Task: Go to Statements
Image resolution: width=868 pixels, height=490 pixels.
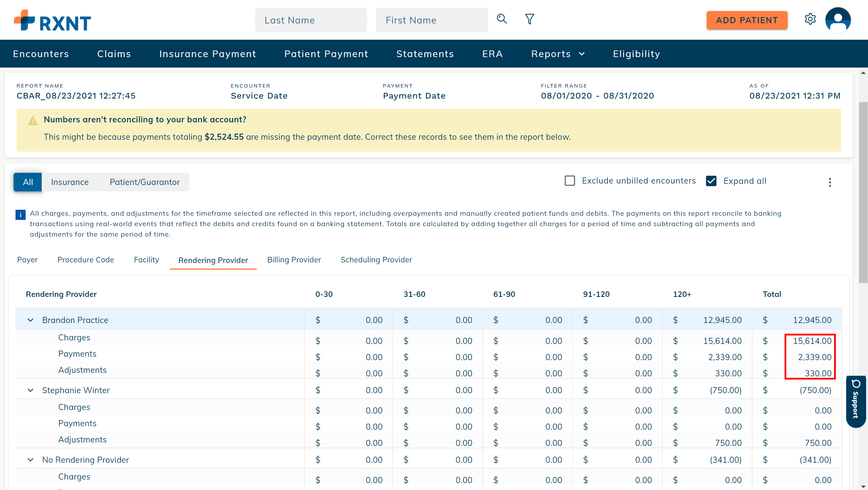Action: click(425, 54)
